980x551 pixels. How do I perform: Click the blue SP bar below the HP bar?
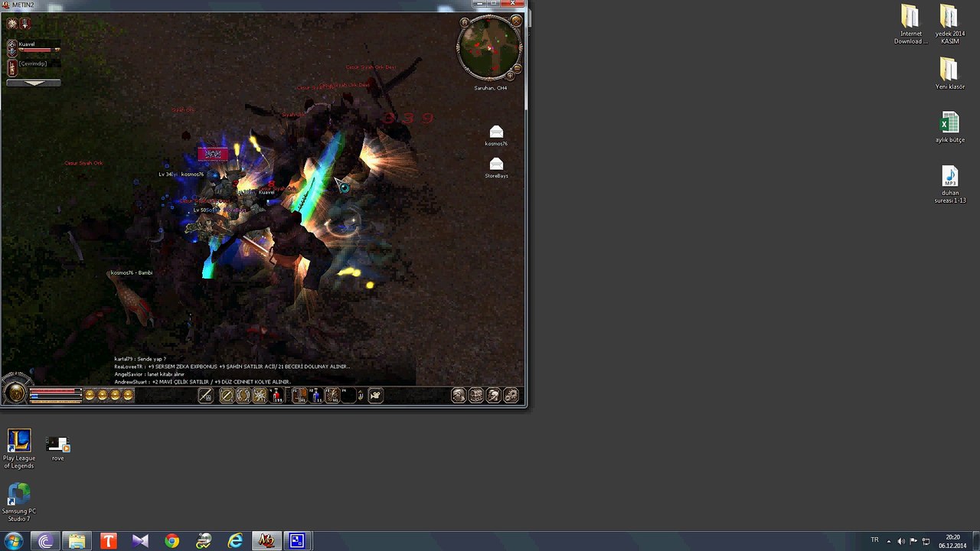pyautogui.click(x=55, y=396)
